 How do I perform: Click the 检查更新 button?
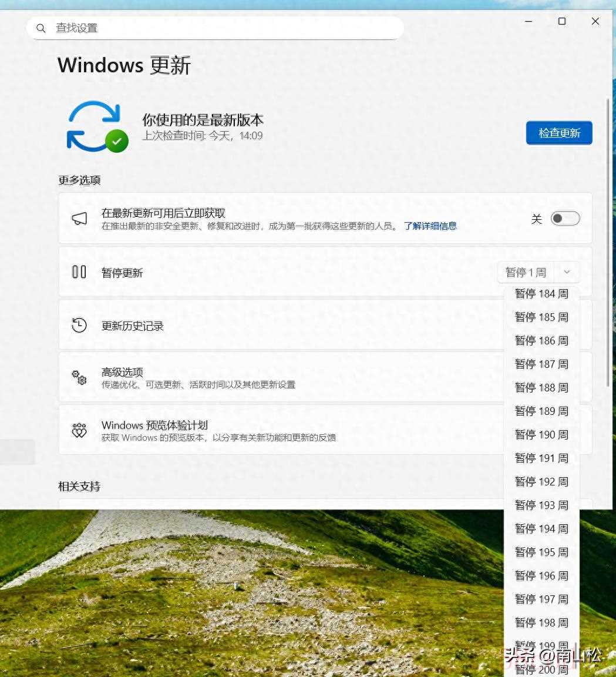tap(559, 133)
